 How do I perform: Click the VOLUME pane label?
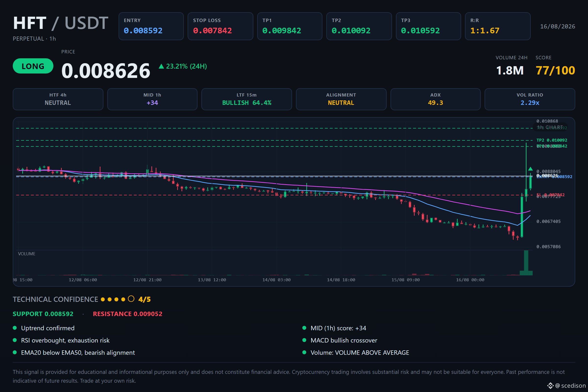(x=27, y=254)
